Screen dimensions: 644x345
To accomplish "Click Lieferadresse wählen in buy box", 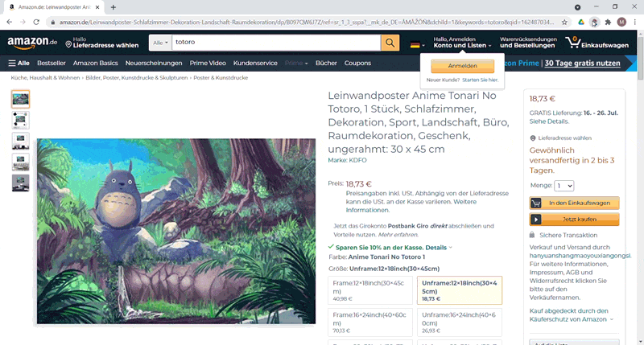I will (565, 138).
